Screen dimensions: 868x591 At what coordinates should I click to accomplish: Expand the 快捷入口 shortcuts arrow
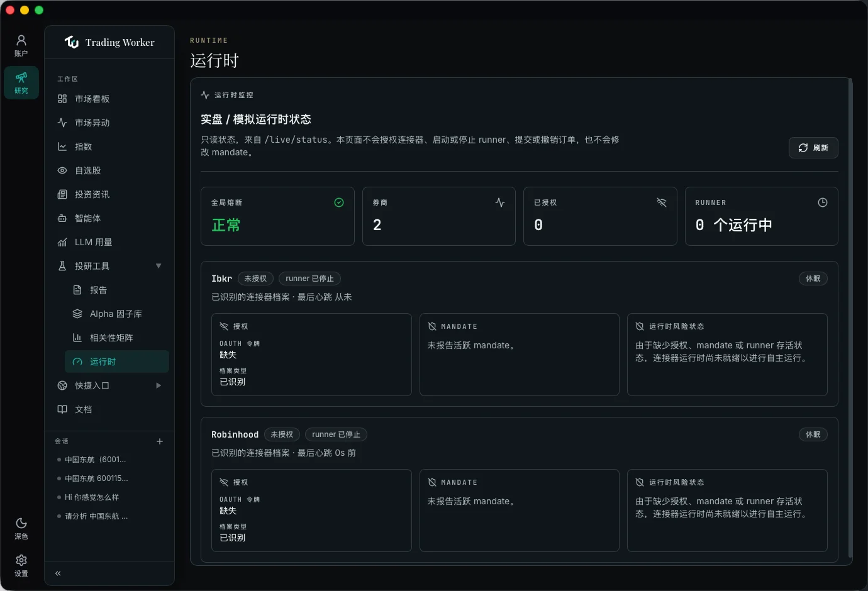pos(159,385)
